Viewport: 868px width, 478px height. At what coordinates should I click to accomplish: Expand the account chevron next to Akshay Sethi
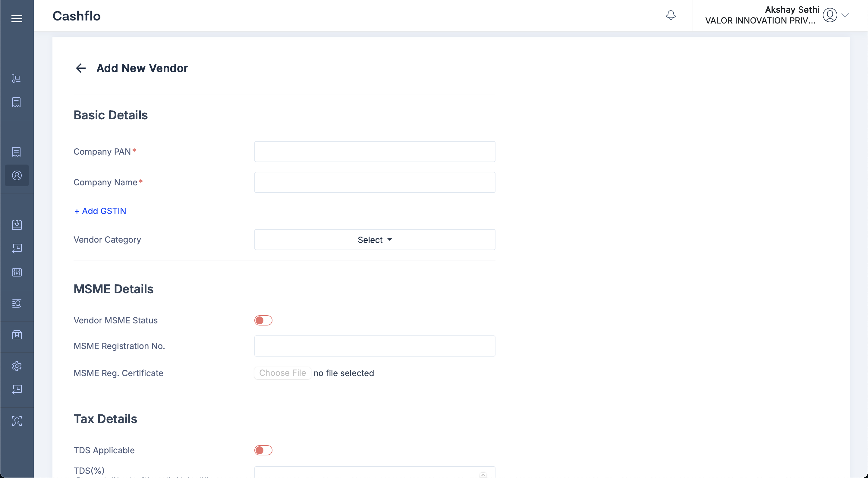pos(845,15)
